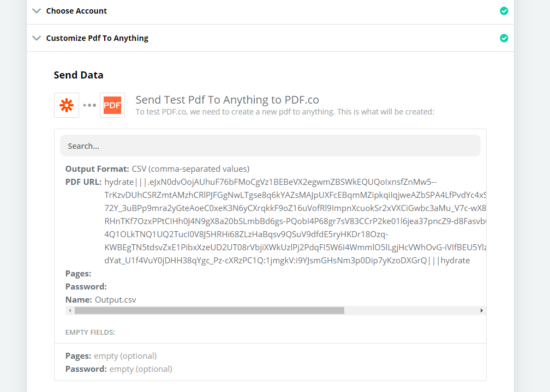Click the green checkmark beside Customize Pdf To Anything
Viewport: 550px width, 392px height.
[504, 38]
